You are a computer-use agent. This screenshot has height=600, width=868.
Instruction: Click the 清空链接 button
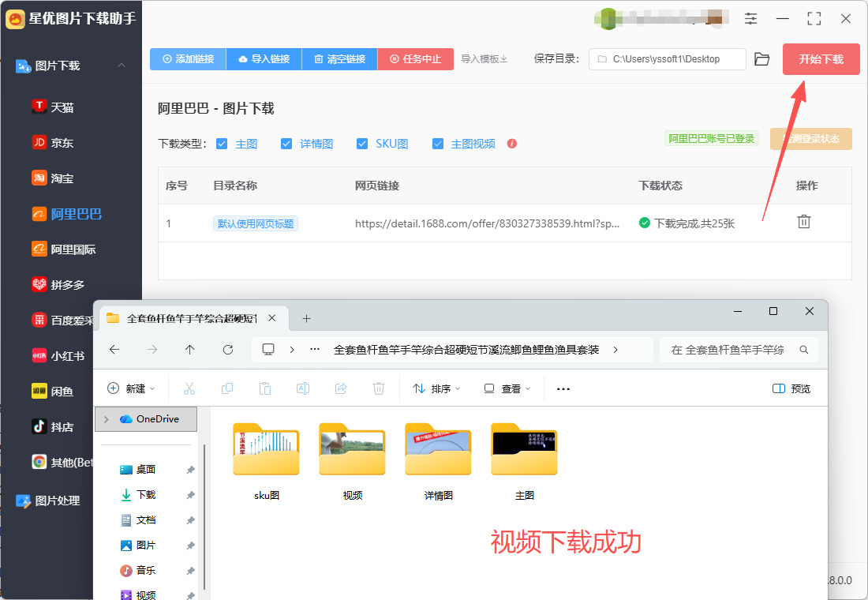tap(340, 58)
